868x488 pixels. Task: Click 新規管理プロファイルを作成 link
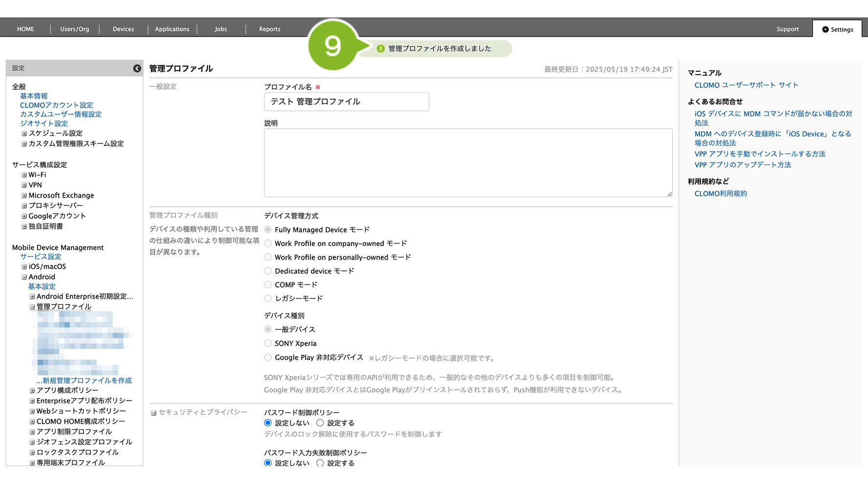(x=84, y=381)
